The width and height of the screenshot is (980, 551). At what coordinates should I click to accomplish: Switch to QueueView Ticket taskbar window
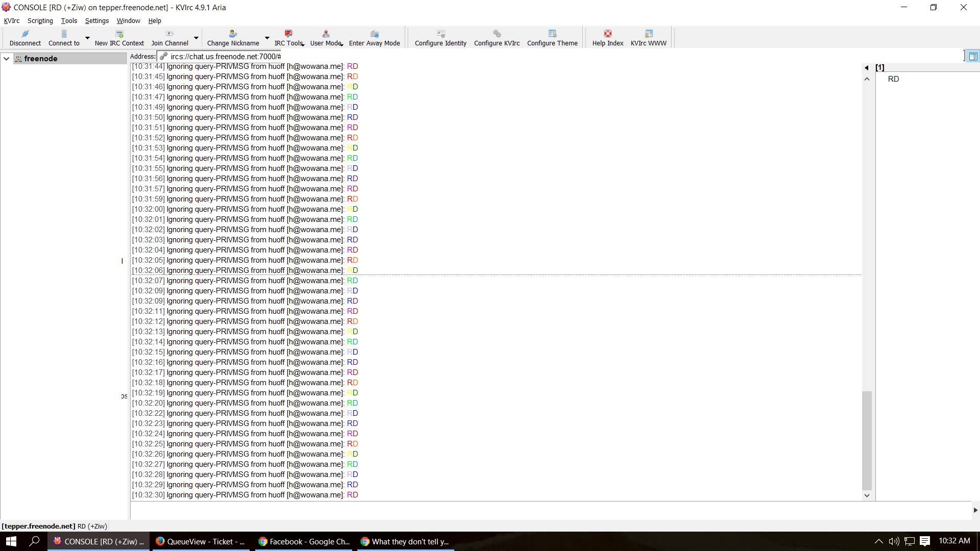coord(201,541)
